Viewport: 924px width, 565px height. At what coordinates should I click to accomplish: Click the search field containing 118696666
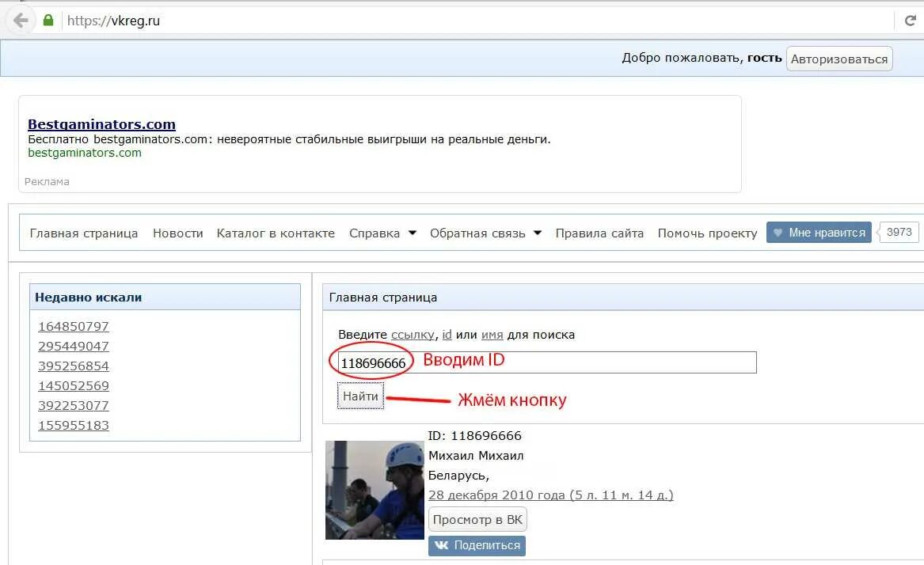(x=547, y=362)
